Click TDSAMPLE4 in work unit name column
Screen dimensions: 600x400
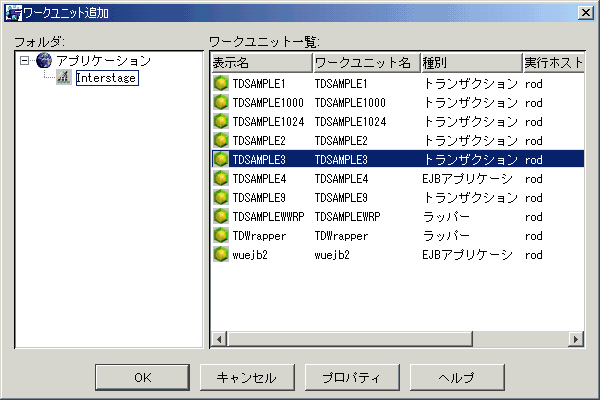pyautogui.click(x=341, y=179)
